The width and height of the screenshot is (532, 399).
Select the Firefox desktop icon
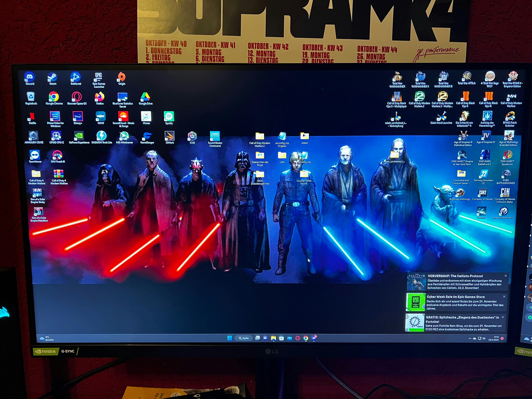[100, 98]
